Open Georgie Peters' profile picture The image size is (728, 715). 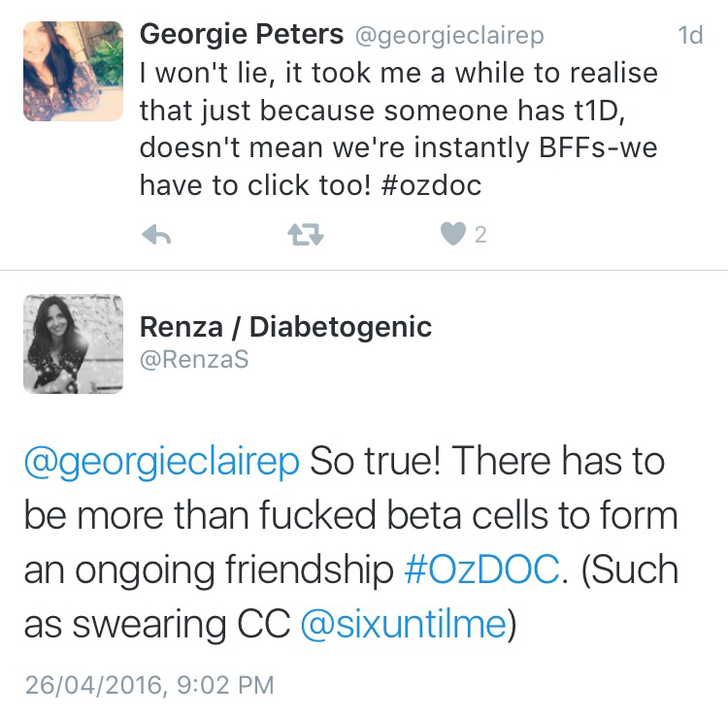(x=73, y=71)
